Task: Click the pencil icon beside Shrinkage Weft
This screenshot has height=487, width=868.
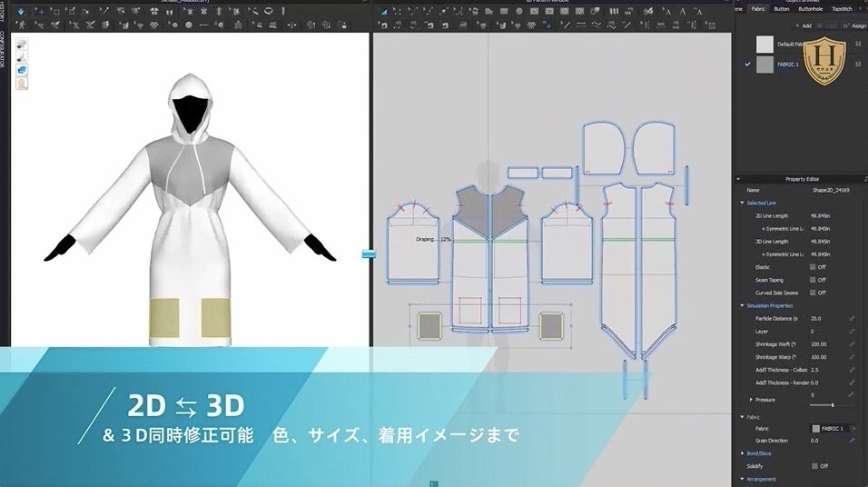Action: pos(852,344)
